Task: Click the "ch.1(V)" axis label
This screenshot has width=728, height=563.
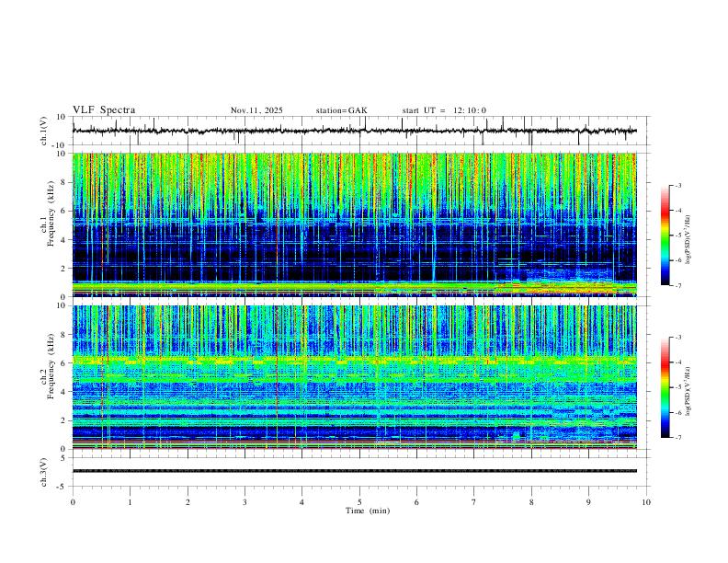Action: click(44, 131)
